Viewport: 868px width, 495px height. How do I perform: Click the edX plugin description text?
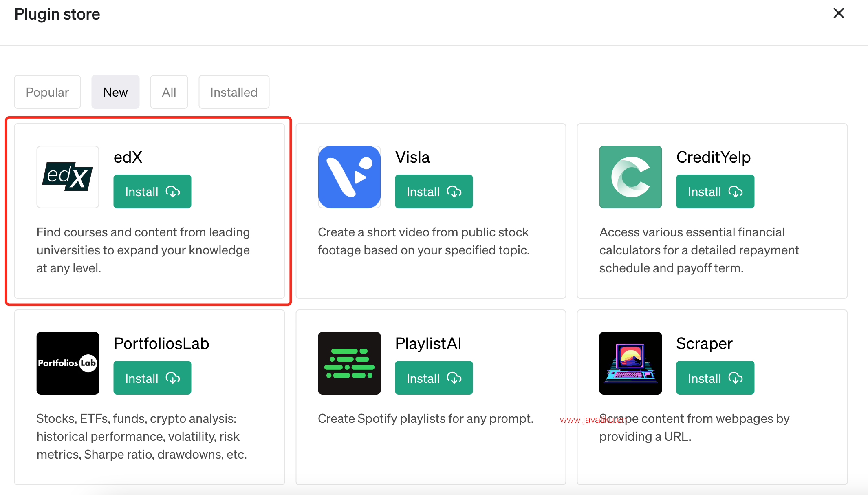143,250
